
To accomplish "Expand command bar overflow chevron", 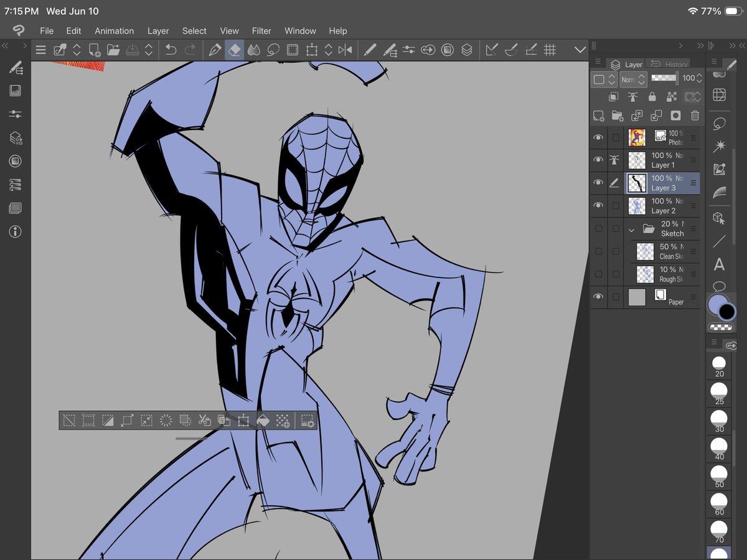I will coord(580,50).
